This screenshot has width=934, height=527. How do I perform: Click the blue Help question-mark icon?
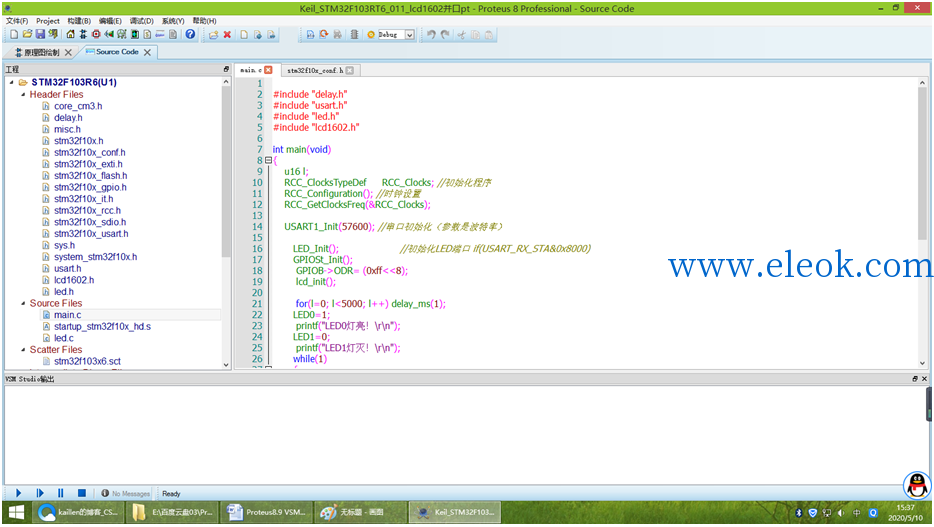[190, 35]
